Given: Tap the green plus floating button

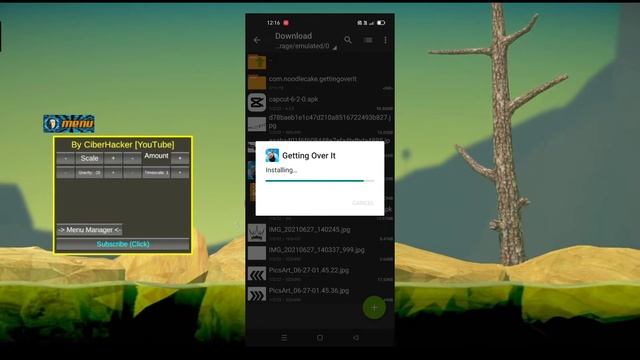Looking at the screenshot, I should pyautogui.click(x=374, y=308).
